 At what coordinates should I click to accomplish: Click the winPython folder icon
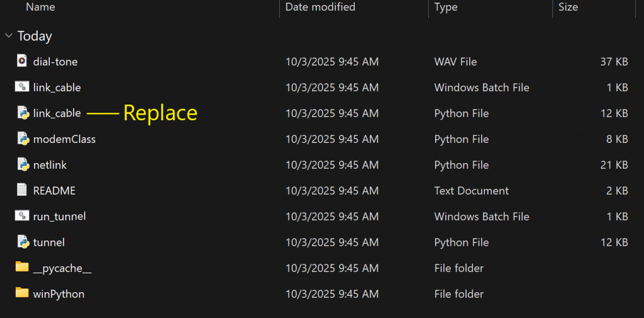[x=22, y=293]
